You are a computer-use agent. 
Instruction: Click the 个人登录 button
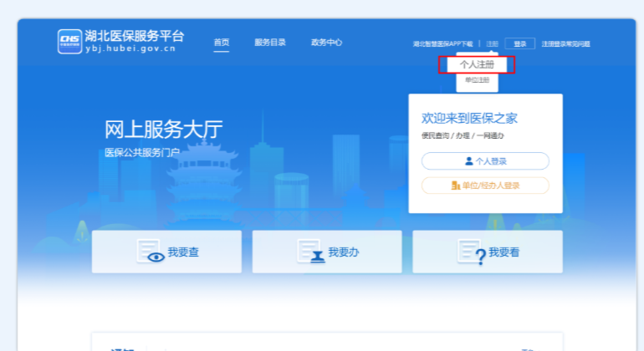485,161
